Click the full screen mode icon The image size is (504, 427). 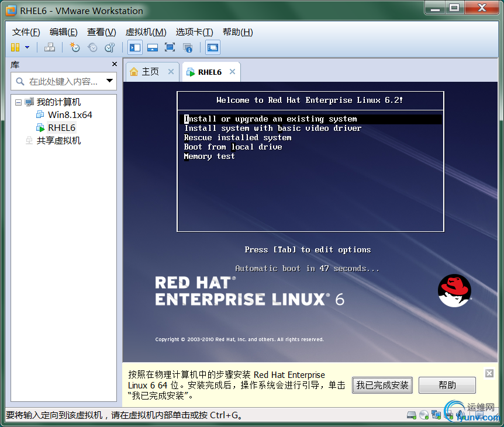[x=170, y=47]
